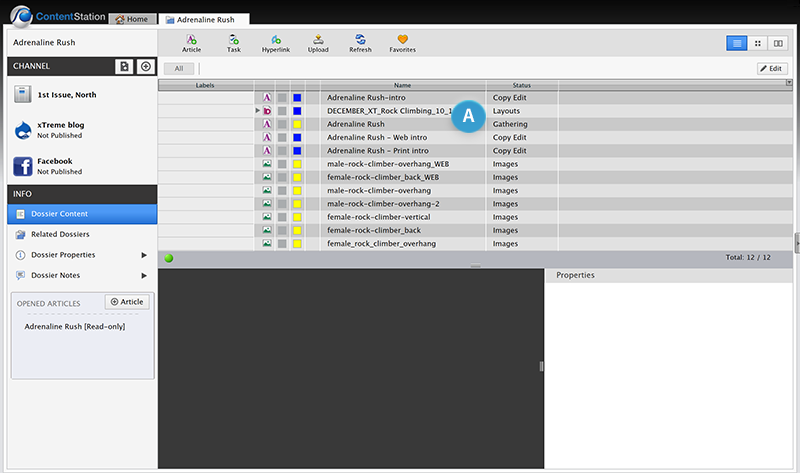Expand Dossier Properties submenu arrow
The image size is (800, 473).
tap(143, 255)
